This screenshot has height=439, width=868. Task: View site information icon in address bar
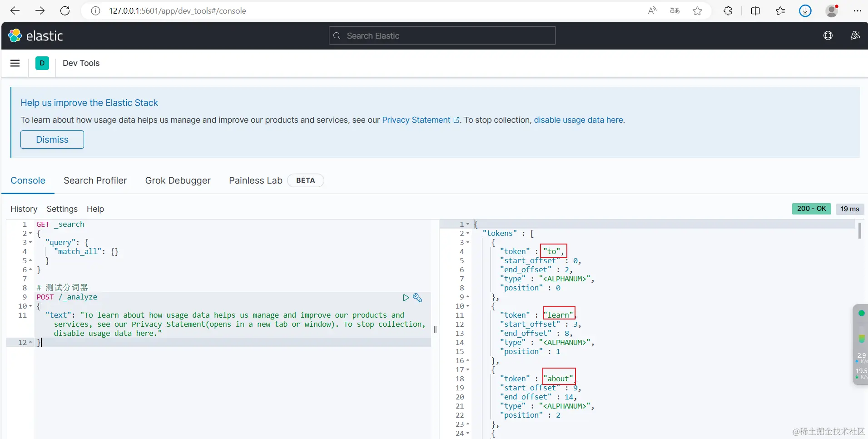point(95,11)
